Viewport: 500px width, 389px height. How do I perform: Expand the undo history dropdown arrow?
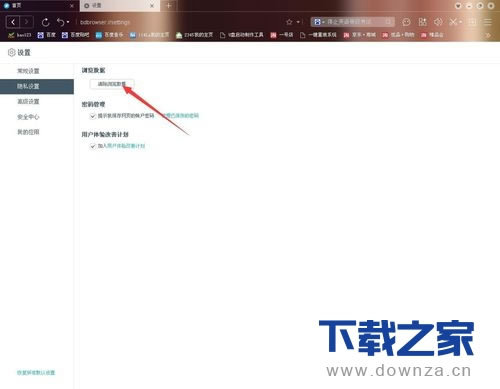[68, 22]
